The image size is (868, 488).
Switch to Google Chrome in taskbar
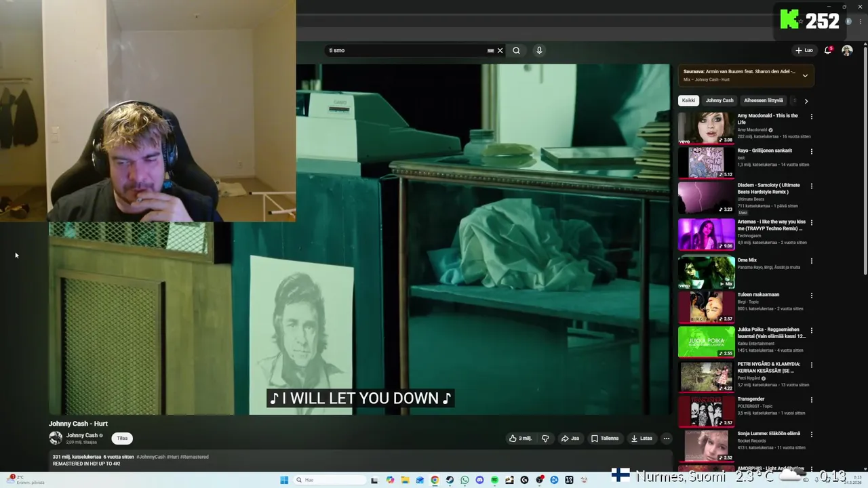click(x=435, y=480)
